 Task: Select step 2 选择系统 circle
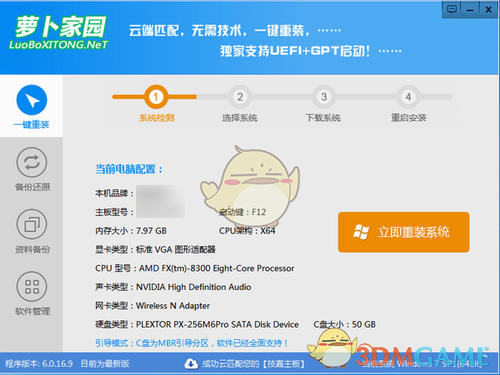tap(240, 97)
